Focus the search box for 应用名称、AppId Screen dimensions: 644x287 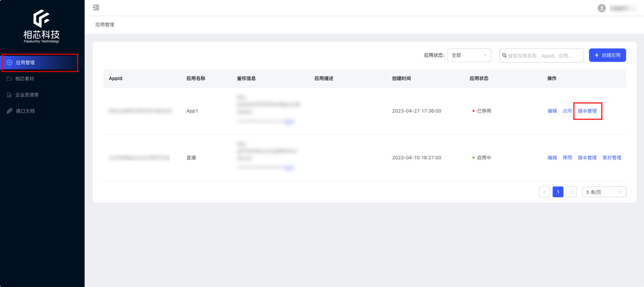(541, 55)
